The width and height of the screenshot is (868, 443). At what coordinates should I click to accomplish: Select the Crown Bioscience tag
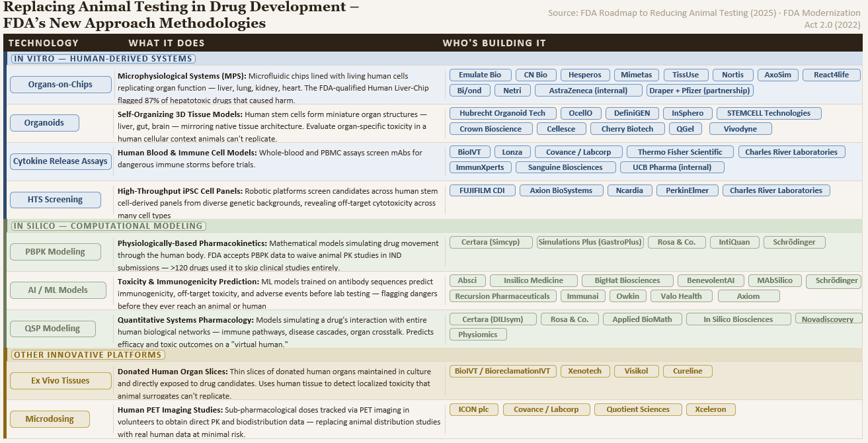pyautogui.click(x=491, y=129)
